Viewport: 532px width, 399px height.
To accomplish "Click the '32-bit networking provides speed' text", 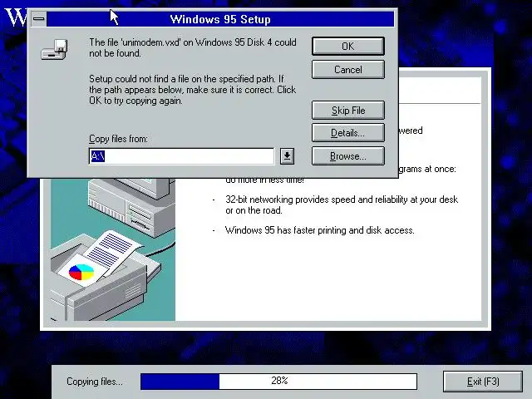I will [x=342, y=204].
